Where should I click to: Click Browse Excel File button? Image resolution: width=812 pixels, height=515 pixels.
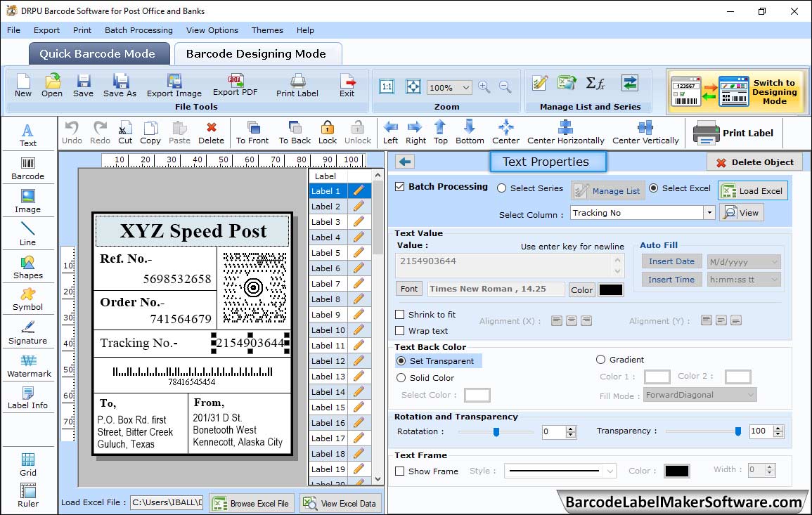pyautogui.click(x=252, y=503)
